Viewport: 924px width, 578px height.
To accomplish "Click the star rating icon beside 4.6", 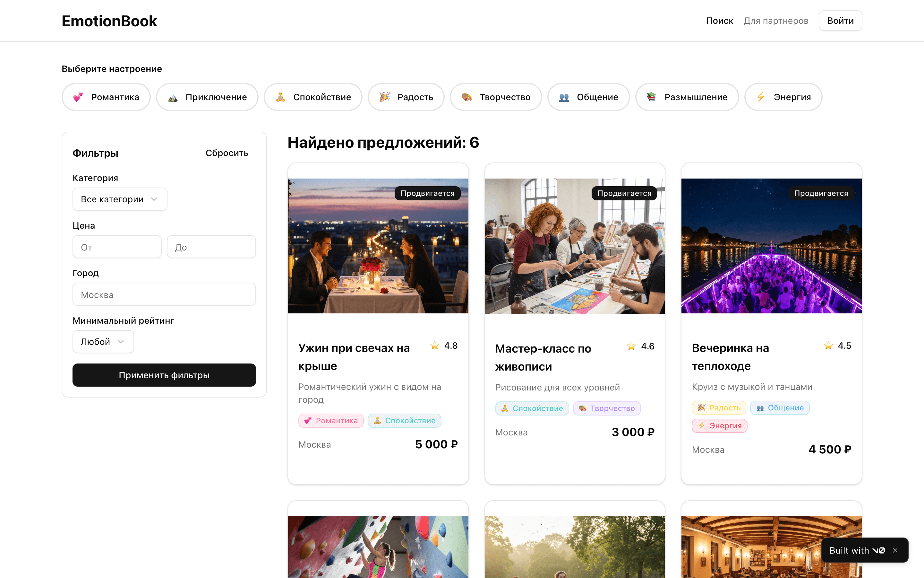I will (x=631, y=346).
